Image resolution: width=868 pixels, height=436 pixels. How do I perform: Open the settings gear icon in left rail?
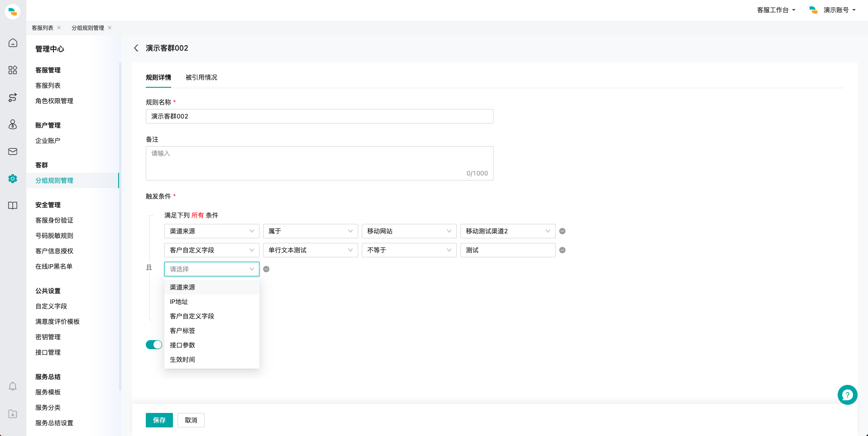click(13, 179)
